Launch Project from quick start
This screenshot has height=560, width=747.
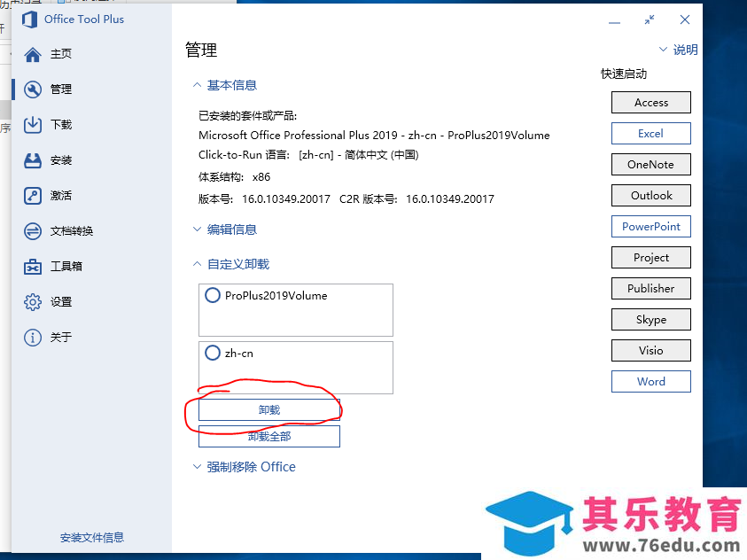650,257
